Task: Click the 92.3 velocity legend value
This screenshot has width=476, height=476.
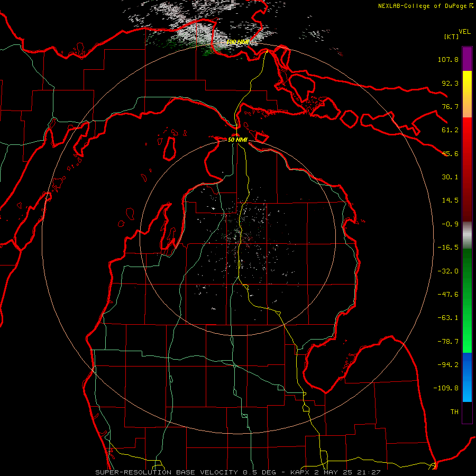Action: 450,83
